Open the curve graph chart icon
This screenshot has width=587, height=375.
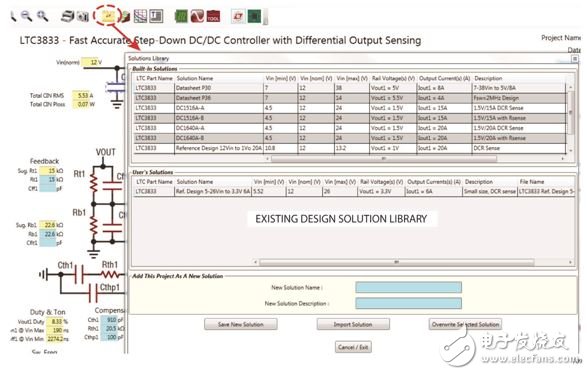tap(140, 16)
